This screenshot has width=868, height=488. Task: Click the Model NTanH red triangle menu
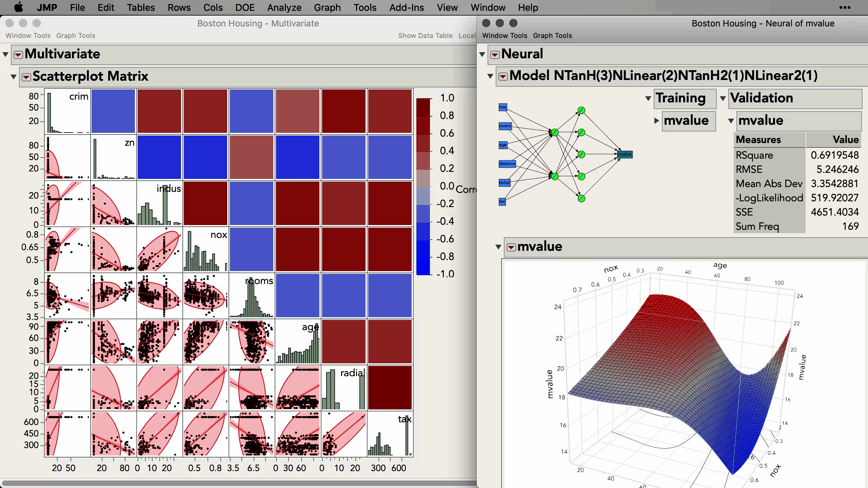pyautogui.click(x=503, y=77)
